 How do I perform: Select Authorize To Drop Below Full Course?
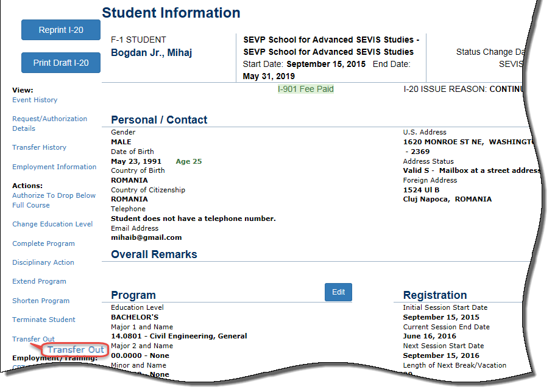54,200
